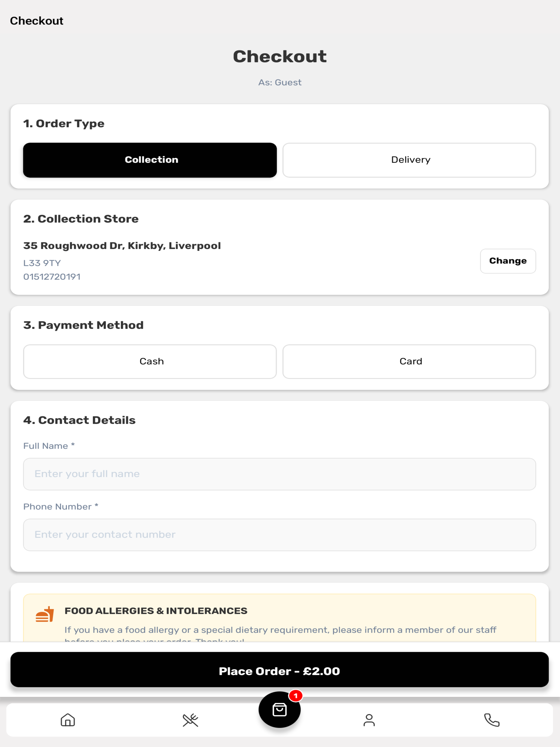Image resolution: width=560 pixels, height=747 pixels.
Task: Click the Checkout title in top bar
Action: [x=36, y=21]
